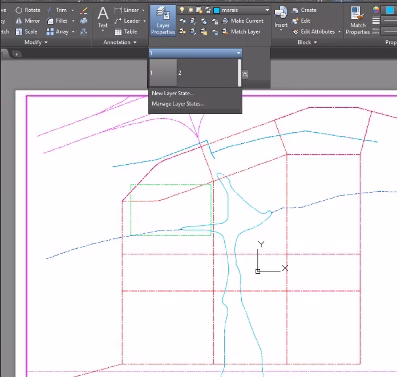This screenshot has height=378, width=398.
Task: Expand the Array dropdown arrow
Action: click(x=73, y=32)
